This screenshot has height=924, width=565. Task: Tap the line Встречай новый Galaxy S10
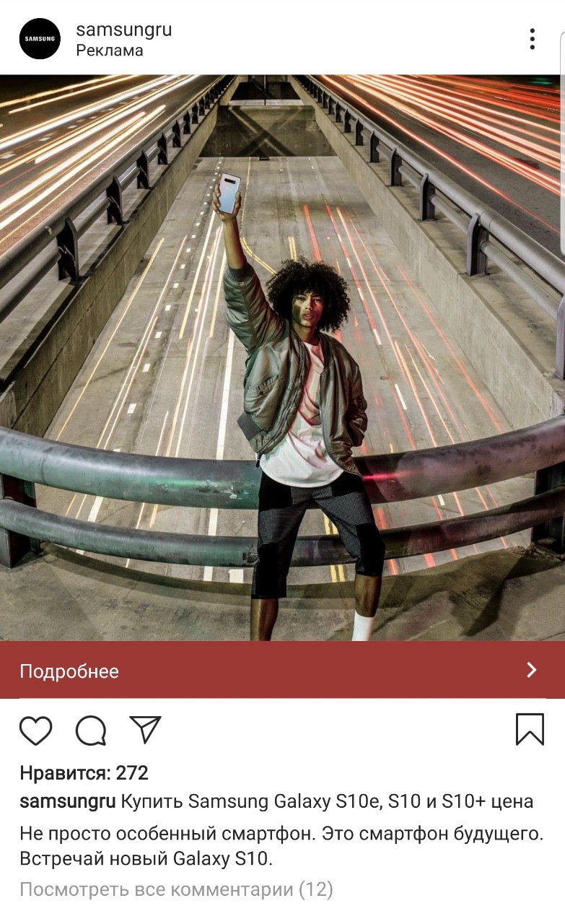pyautogui.click(x=147, y=859)
